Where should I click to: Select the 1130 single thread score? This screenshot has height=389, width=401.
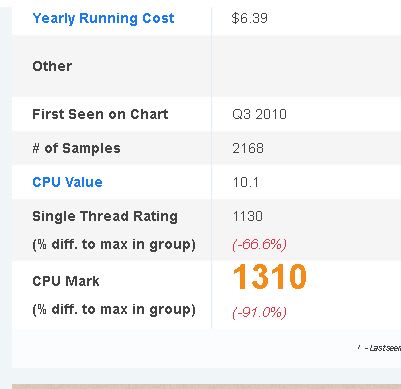248,216
